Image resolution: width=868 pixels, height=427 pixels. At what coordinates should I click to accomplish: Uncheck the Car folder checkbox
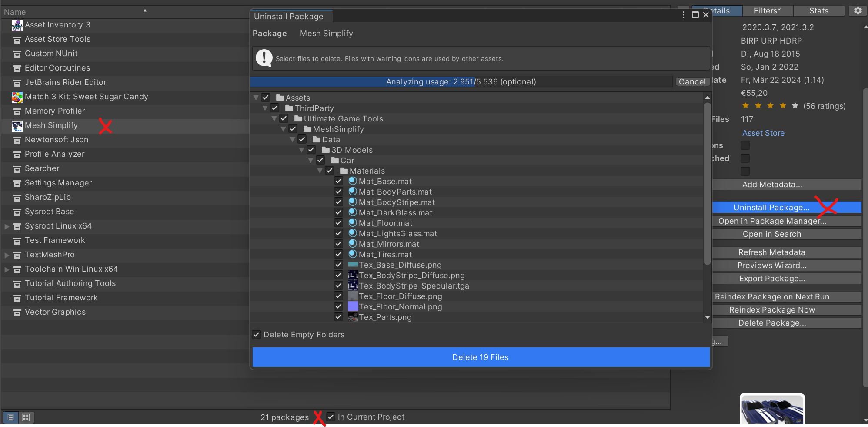[x=320, y=160]
